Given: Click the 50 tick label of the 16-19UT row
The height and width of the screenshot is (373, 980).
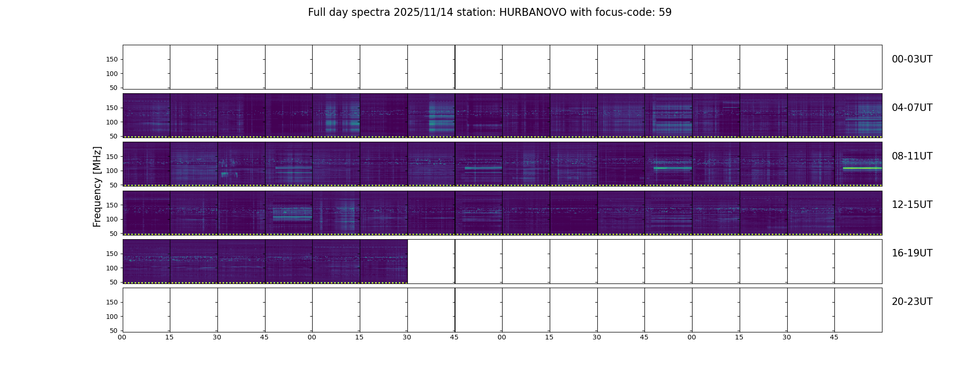Looking at the screenshot, I should tap(114, 282).
